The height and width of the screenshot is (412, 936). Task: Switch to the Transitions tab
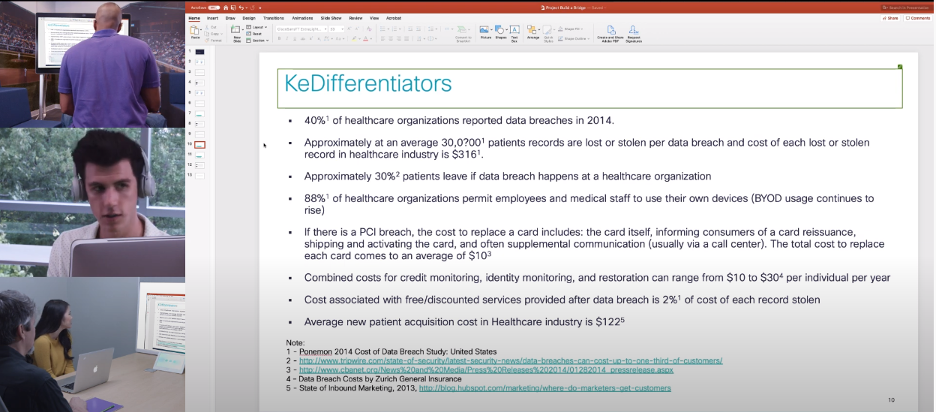pyautogui.click(x=272, y=18)
